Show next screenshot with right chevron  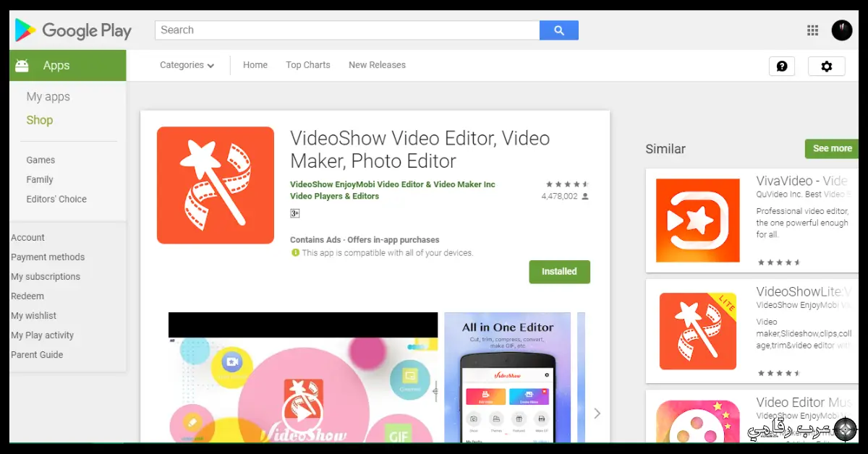point(597,414)
